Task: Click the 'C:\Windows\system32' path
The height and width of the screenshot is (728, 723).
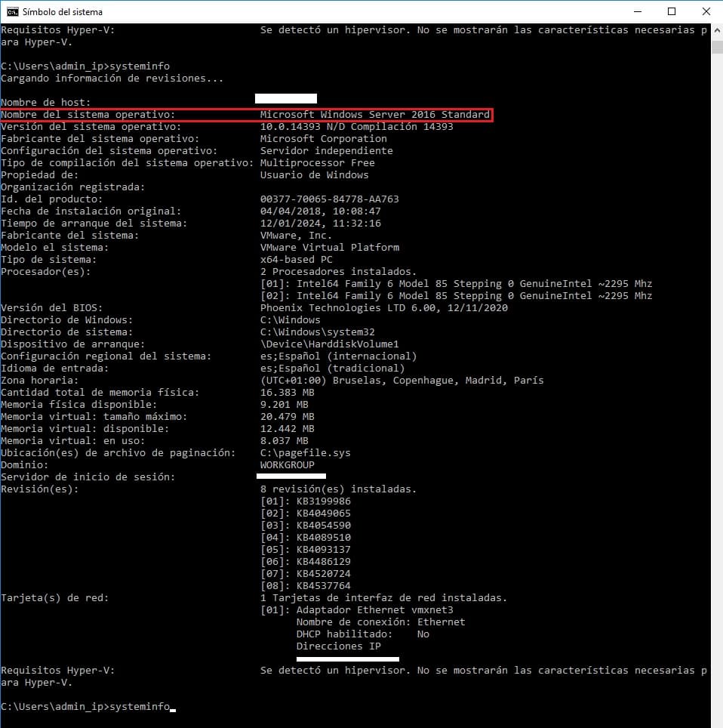Action: (x=318, y=332)
